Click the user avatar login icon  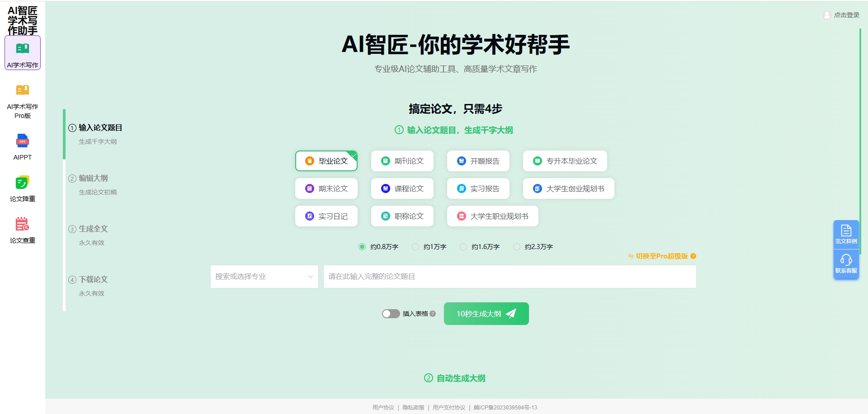tap(827, 15)
